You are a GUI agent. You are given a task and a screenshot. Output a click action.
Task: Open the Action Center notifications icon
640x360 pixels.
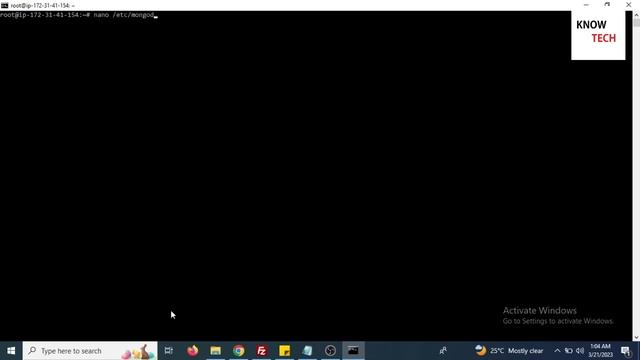(x=626, y=351)
